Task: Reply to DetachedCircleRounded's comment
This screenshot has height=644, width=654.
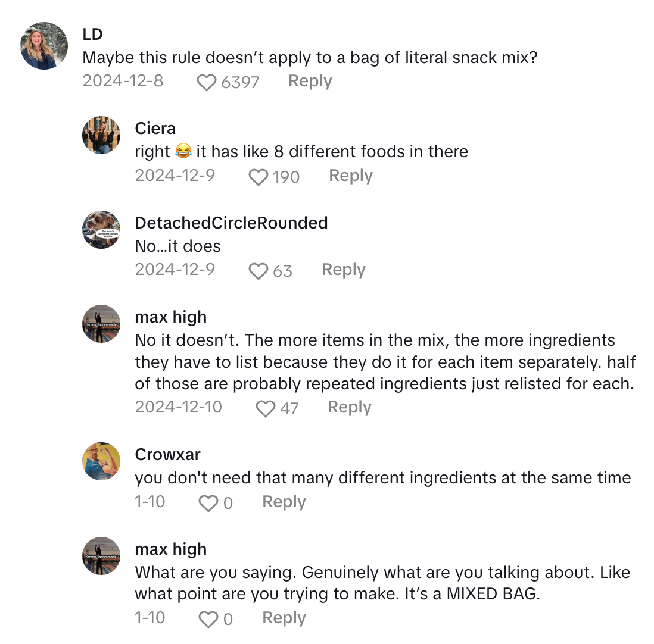Action: [343, 270]
